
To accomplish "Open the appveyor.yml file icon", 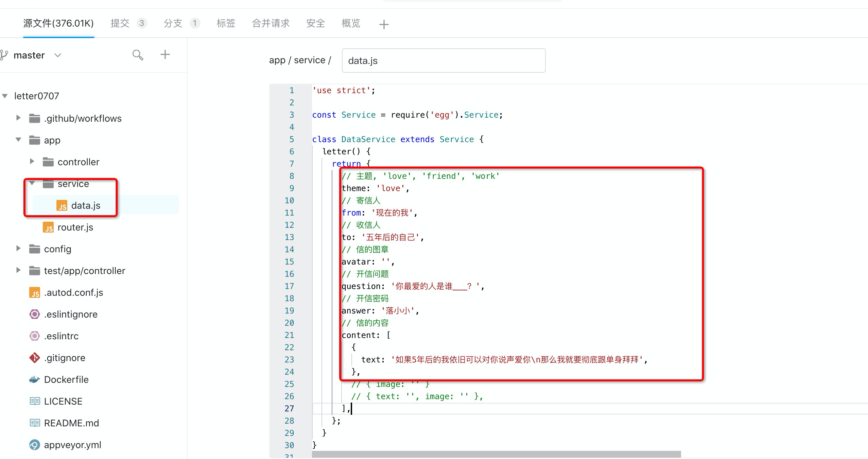I will click(35, 445).
